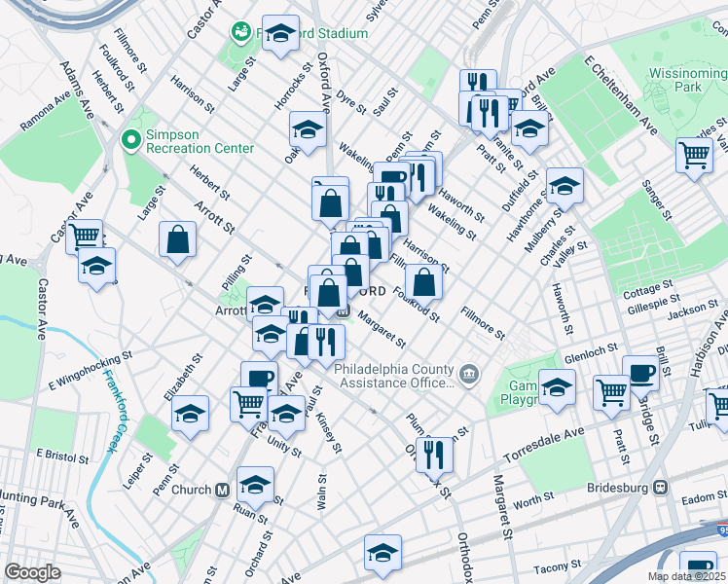Viewport: 728px width, 584px height.
Task: Click the school marker beside Frankford Stadium
Action: 280,33
